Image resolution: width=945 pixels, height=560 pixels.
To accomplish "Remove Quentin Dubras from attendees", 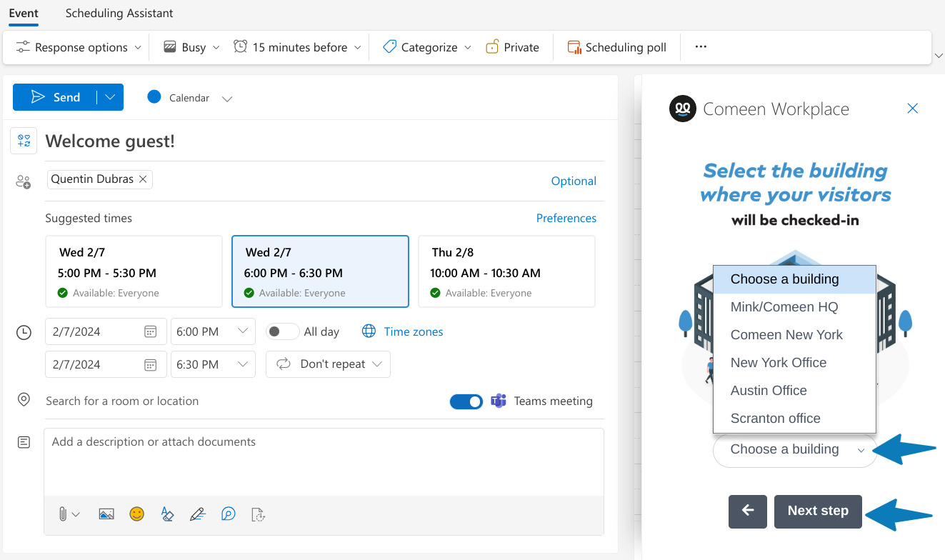I will 143,179.
